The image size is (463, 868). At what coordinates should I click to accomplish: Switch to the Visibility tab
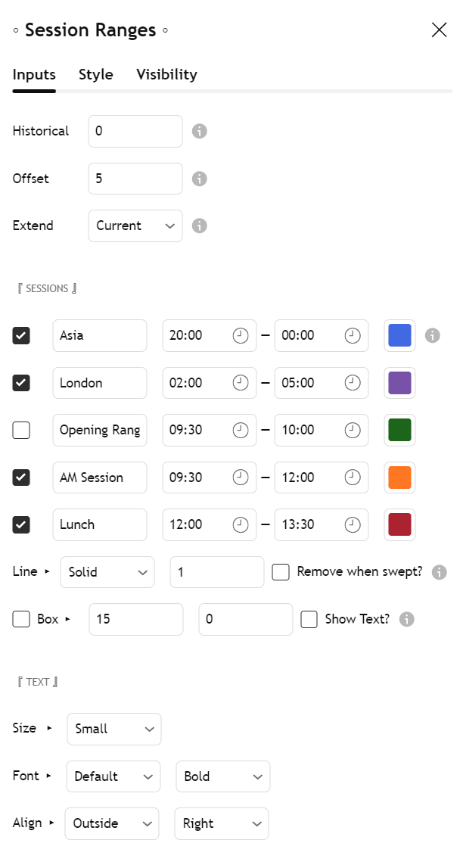point(166,74)
